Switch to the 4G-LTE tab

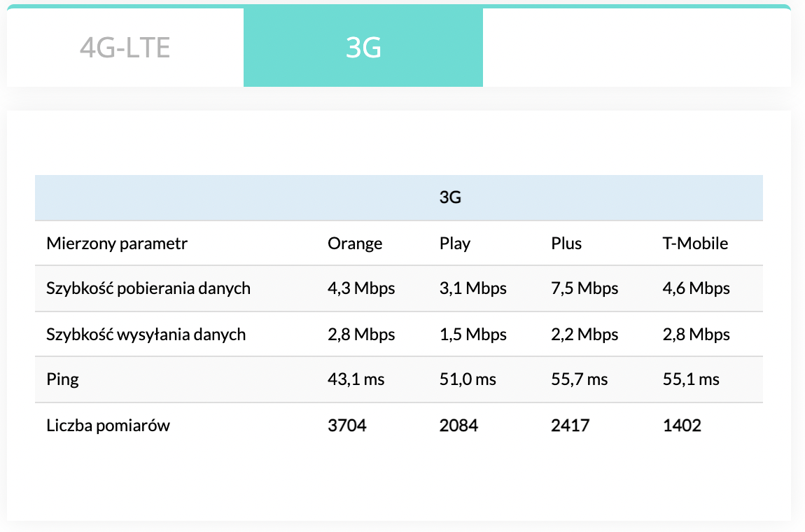pos(125,48)
